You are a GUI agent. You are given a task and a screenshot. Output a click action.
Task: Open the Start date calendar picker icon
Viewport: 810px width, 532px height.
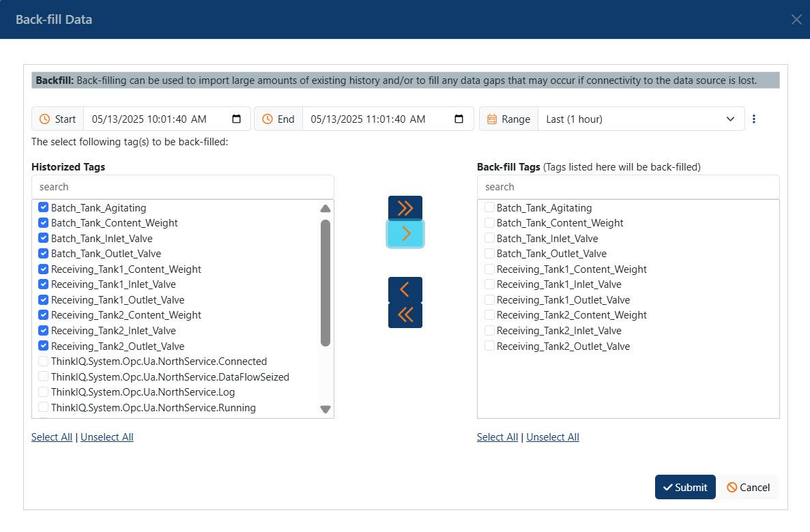[237, 119]
